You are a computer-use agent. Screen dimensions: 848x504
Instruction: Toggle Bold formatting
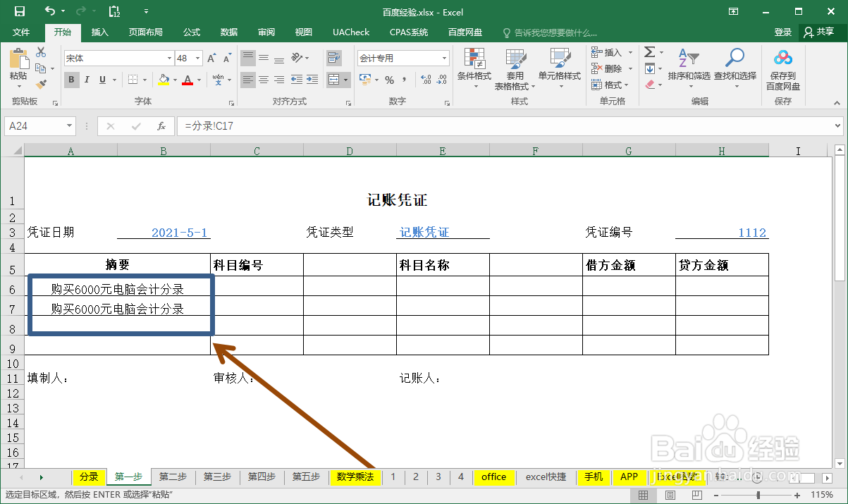pyautogui.click(x=71, y=80)
